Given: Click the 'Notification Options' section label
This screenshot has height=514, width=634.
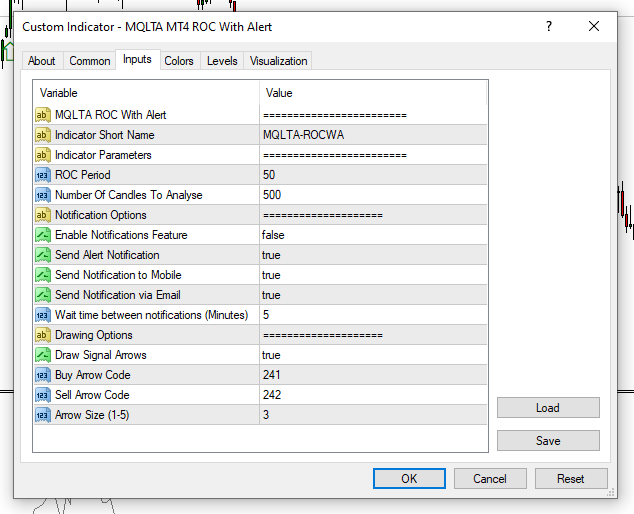Looking at the screenshot, I should (x=101, y=215).
